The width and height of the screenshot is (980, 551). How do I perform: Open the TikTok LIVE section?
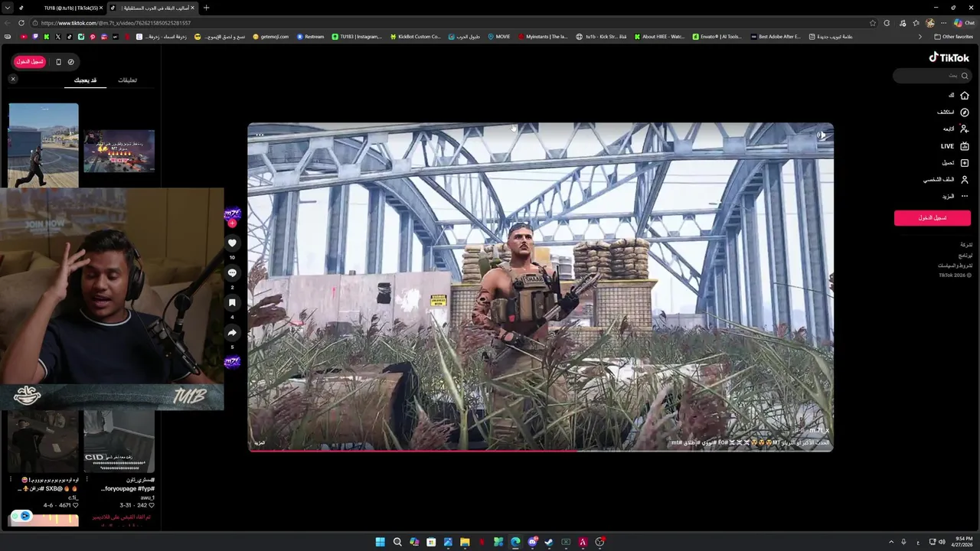(955, 146)
